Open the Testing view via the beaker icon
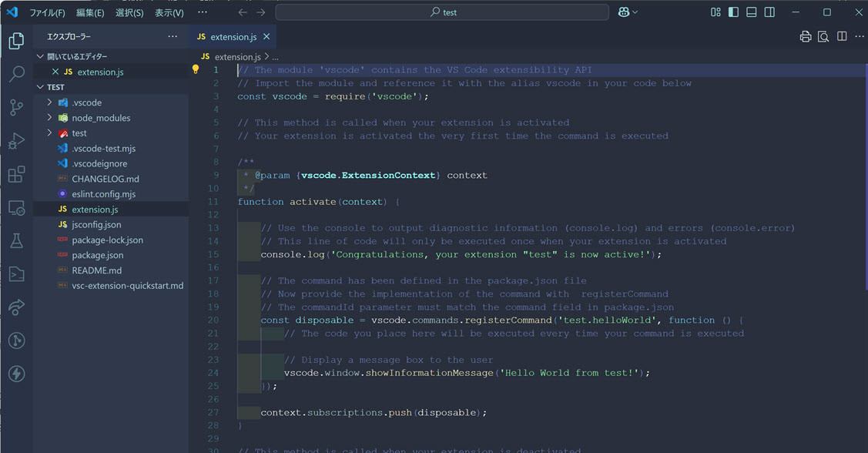The image size is (868, 453). tap(16, 240)
